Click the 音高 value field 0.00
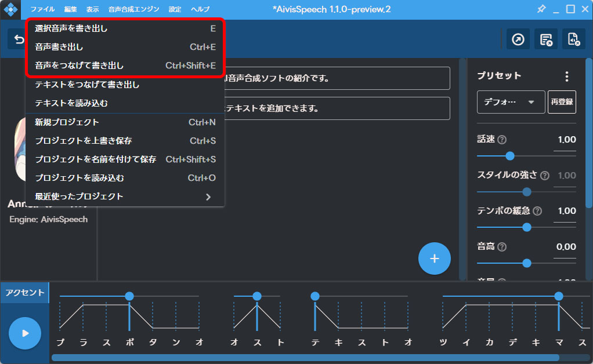The width and height of the screenshot is (593, 364). [565, 247]
